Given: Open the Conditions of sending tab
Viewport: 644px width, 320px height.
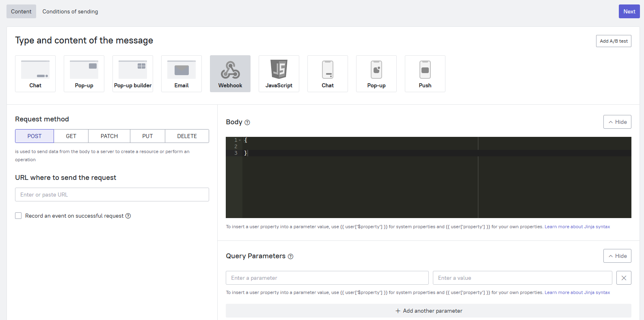Looking at the screenshot, I should coord(70,11).
